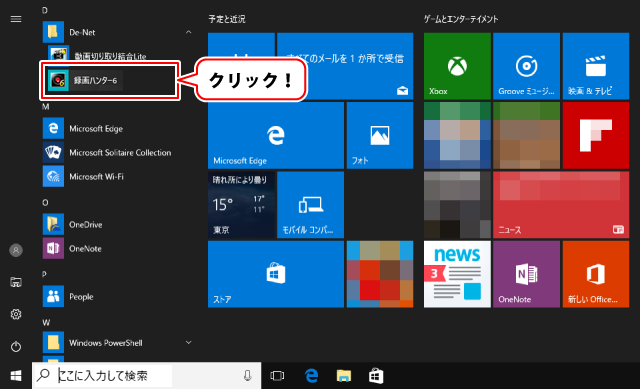Screen dimensions: 640x389
Task: Open Settings gear in Start sidebar
Action: 16,314
